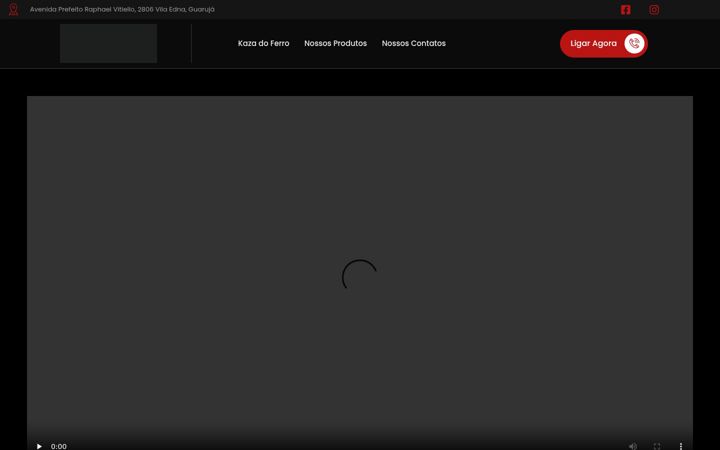Go to Kaza do Ferro menu item

[264, 43]
